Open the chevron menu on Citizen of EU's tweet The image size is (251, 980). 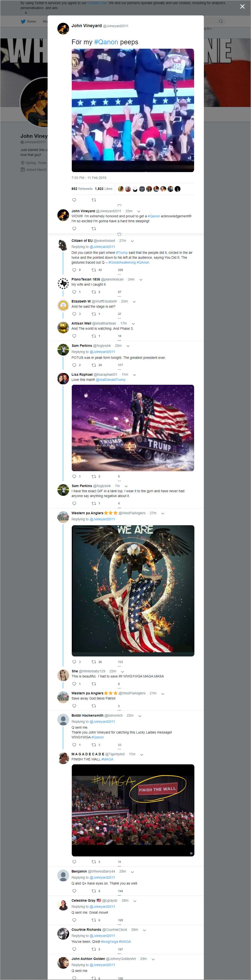pos(132,241)
